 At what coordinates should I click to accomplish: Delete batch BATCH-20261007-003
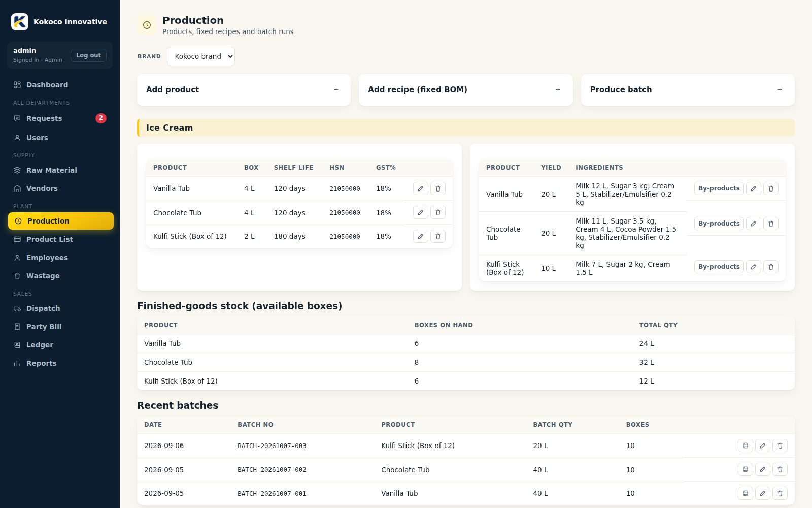780,446
